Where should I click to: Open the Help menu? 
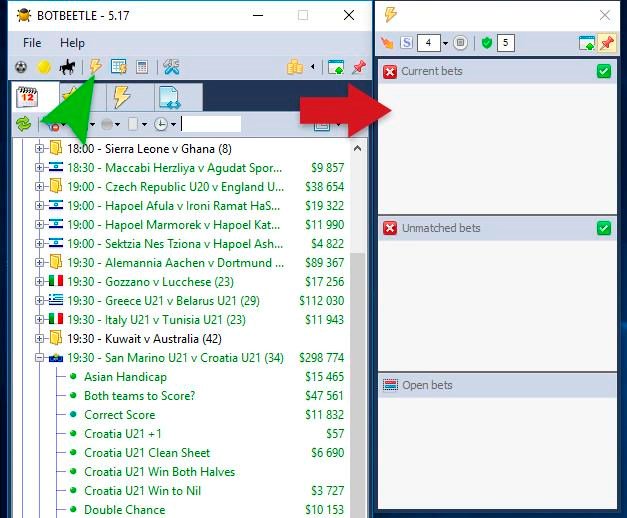72,43
